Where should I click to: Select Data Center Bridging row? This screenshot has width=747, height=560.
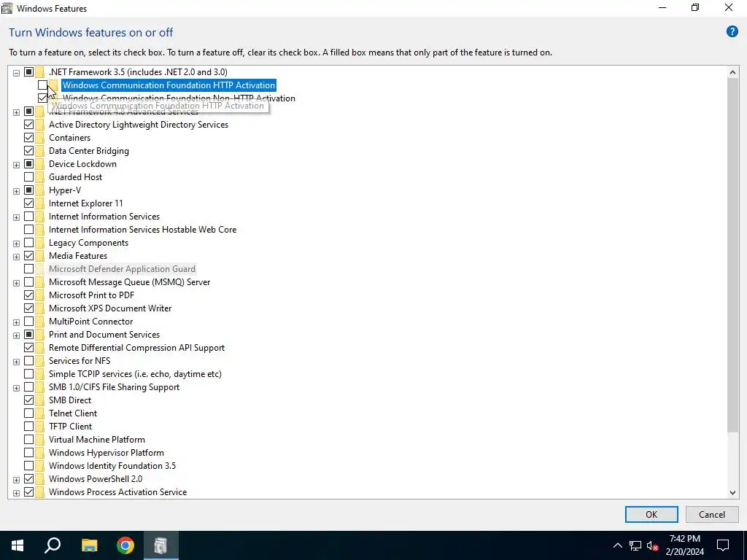88,151
